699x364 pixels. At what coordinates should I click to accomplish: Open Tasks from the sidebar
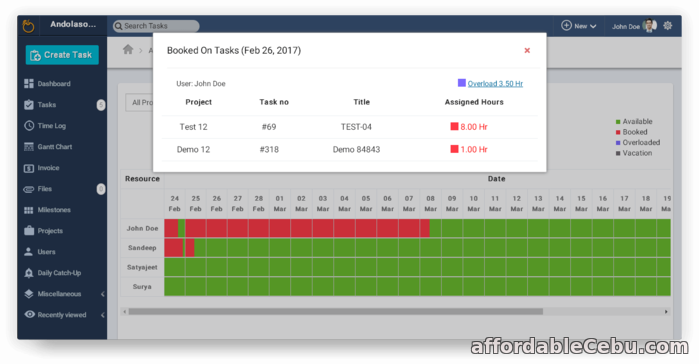click(x=46, y=105)
